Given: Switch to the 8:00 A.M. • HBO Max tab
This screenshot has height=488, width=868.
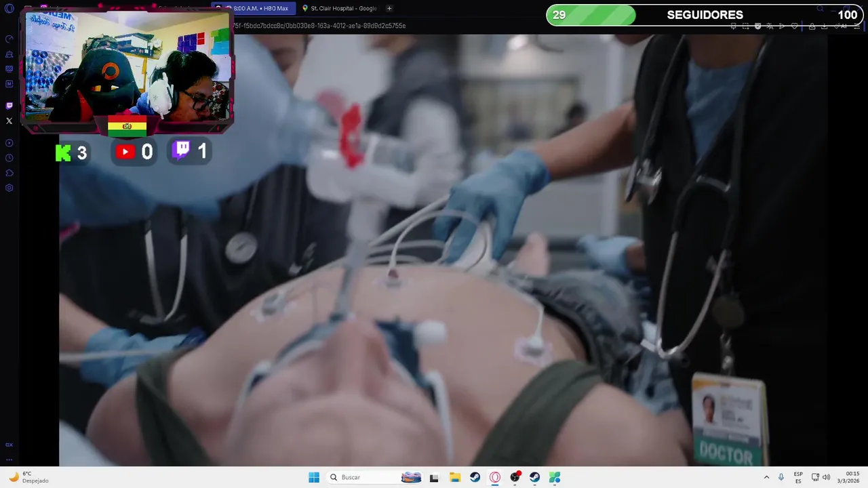Looking at the screenshot, I should [254, 8].
